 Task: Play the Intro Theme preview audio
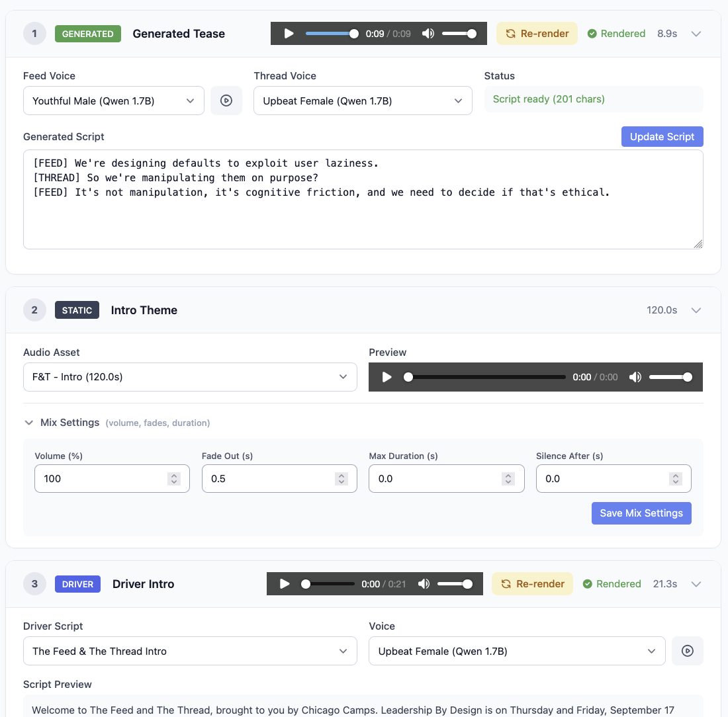[x=387, y=377]
